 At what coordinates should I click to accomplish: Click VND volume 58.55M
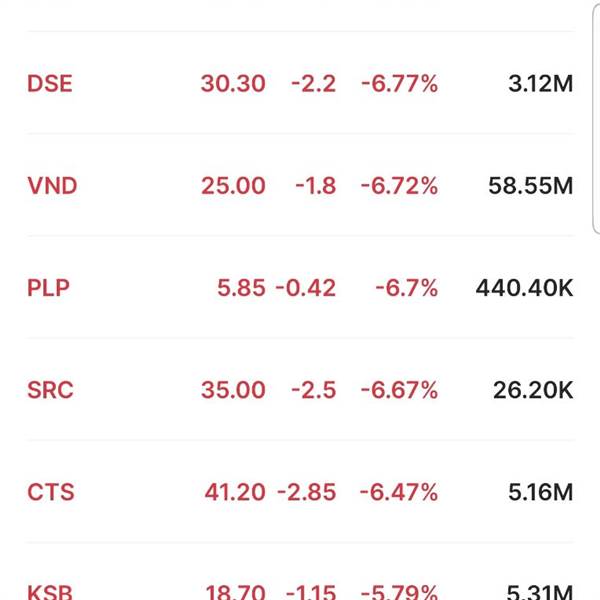tap(531, 186)
